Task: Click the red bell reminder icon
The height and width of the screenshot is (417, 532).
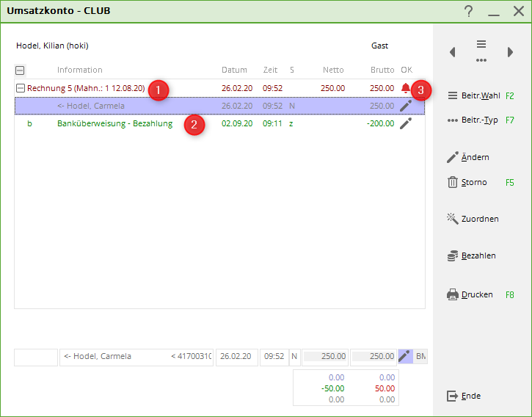Action: click(x=406, y=88)
